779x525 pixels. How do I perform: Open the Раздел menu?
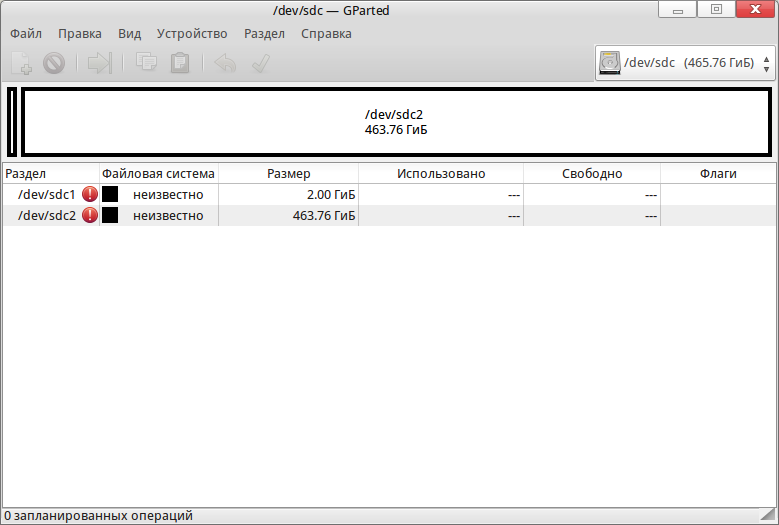(264, 34)
